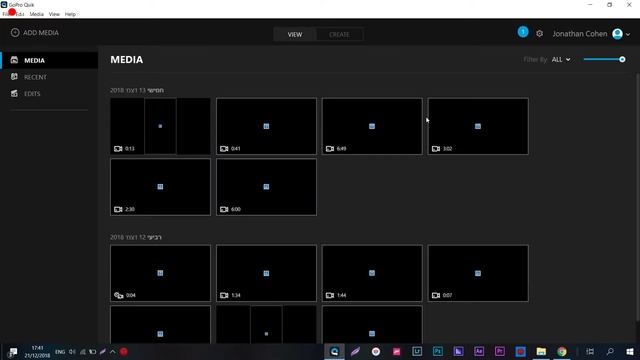The width and height of the screenshot is (640, 360).
Task: Open the Media menu in menu bar
Action: [36, 14]
